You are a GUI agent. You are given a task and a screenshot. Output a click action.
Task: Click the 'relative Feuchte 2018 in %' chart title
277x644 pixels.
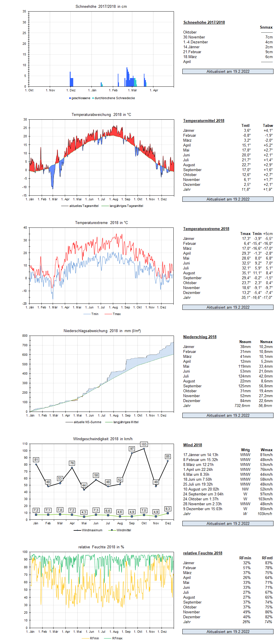101,547
